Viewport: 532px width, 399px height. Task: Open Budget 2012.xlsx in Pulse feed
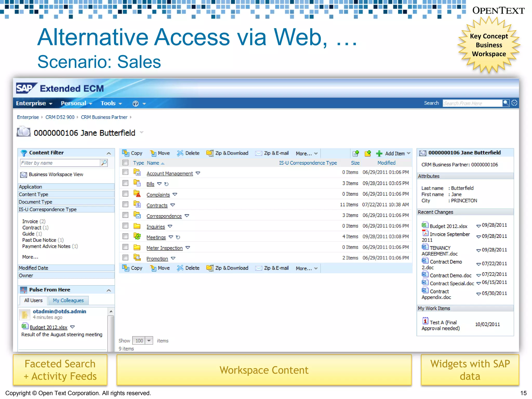click(49, 327)
